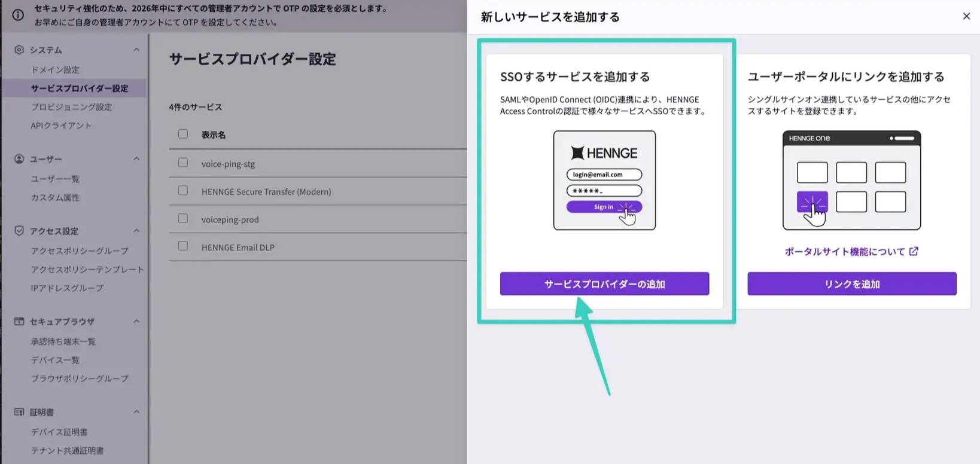The width and height of the screenshot is (980, 464).
Task: Click the external-link icon beside ポータルサイト機能について
Action: coord(914,251)
